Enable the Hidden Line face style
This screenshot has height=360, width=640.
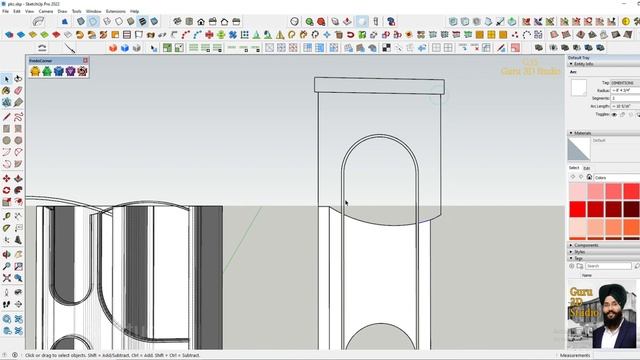pyautogui.click(x=119, y=22)
